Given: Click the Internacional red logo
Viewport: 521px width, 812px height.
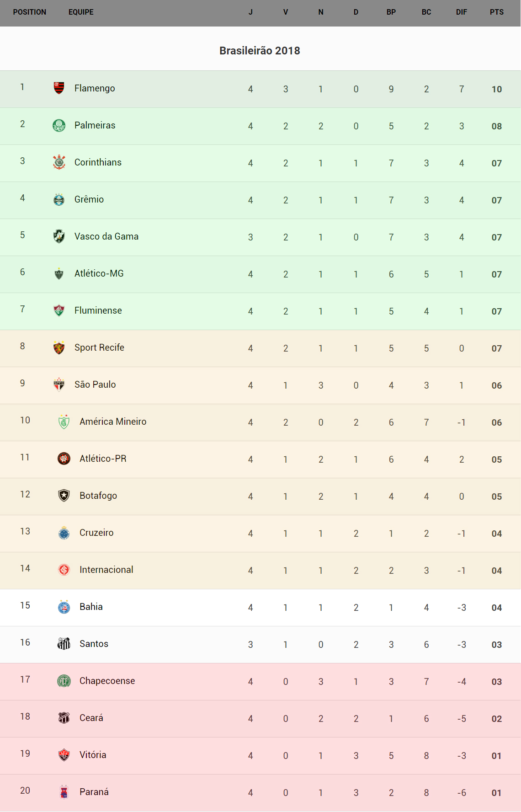Looking at the screenshot, I should [64, 570].
